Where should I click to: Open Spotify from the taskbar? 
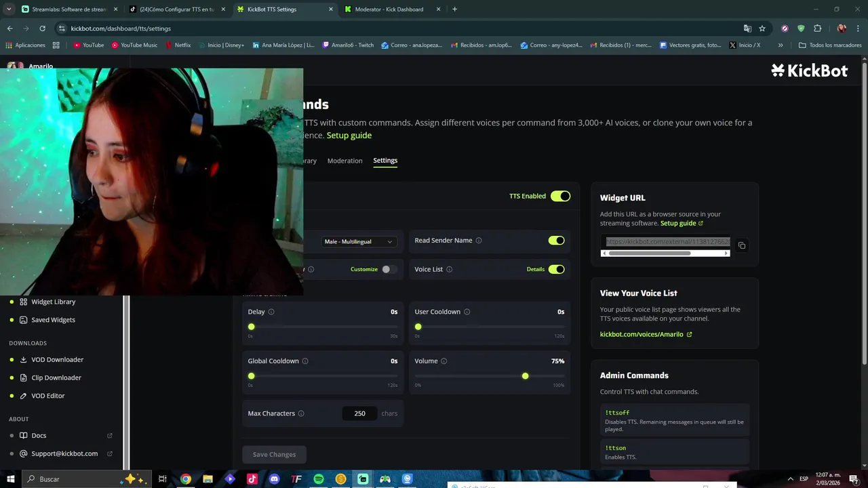point(319,479)
